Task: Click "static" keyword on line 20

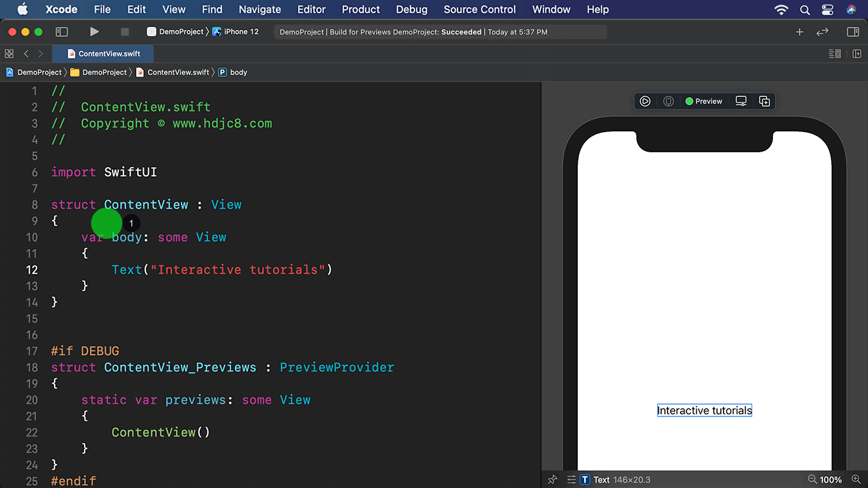Action: click(x=104, y=400)
